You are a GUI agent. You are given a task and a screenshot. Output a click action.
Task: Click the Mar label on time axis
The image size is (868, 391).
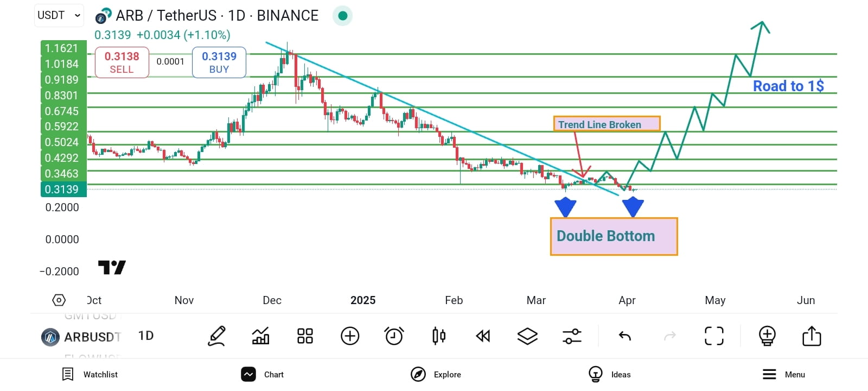(x=537, y=300)
